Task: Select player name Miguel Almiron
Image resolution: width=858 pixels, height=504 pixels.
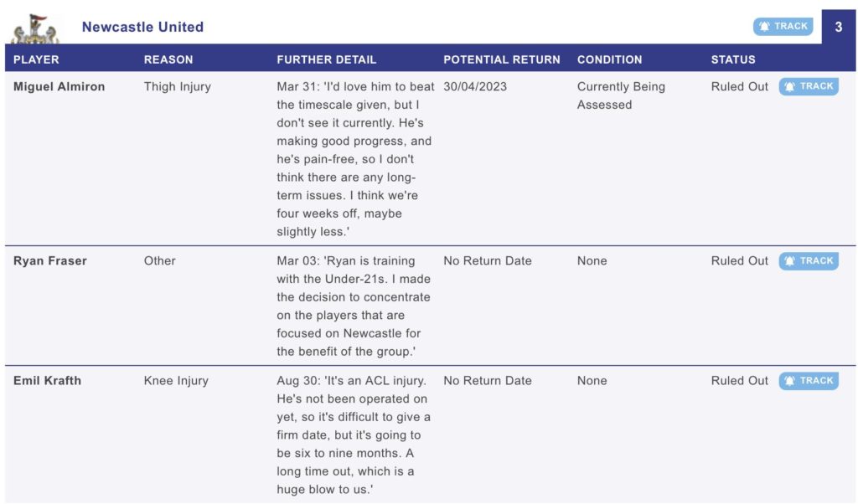Action: click(x=59, y=86)
